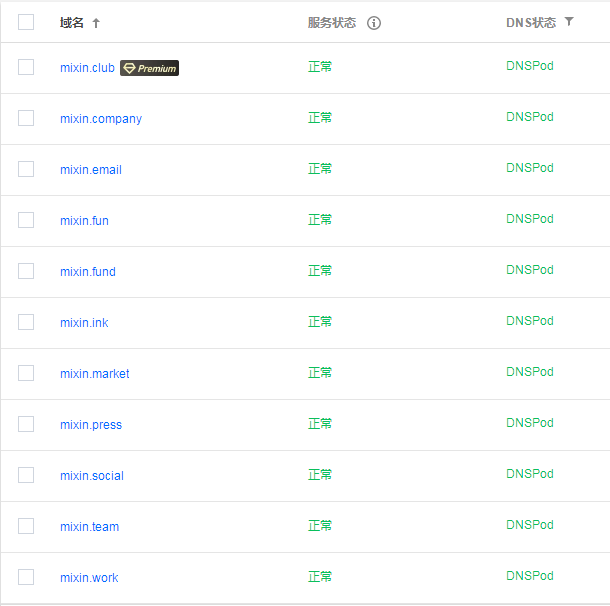The height and width of the screenshot is (606, 610).
Task: Click the mixin.team domain name
Action: [x=89, y=527]
